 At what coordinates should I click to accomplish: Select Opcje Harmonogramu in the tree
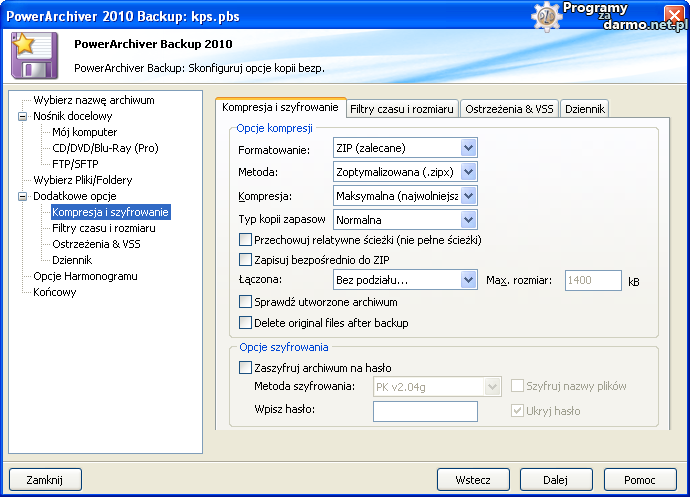tap(85, 276)
